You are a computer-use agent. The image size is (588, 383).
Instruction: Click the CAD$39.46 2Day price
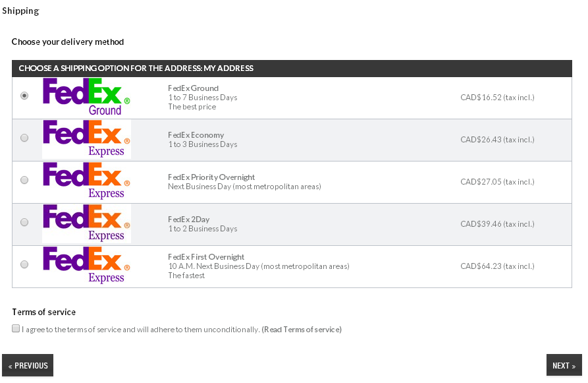click(497, 224)
